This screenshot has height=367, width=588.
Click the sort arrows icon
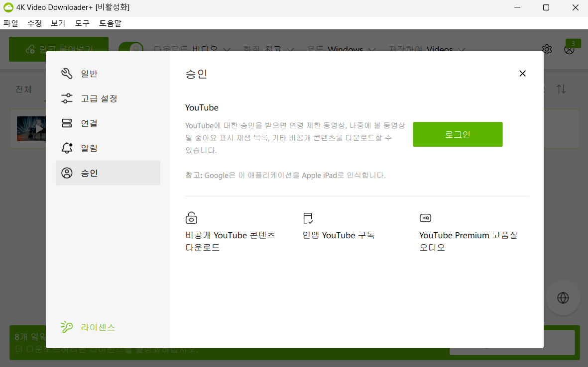click(x=561, y=89)
